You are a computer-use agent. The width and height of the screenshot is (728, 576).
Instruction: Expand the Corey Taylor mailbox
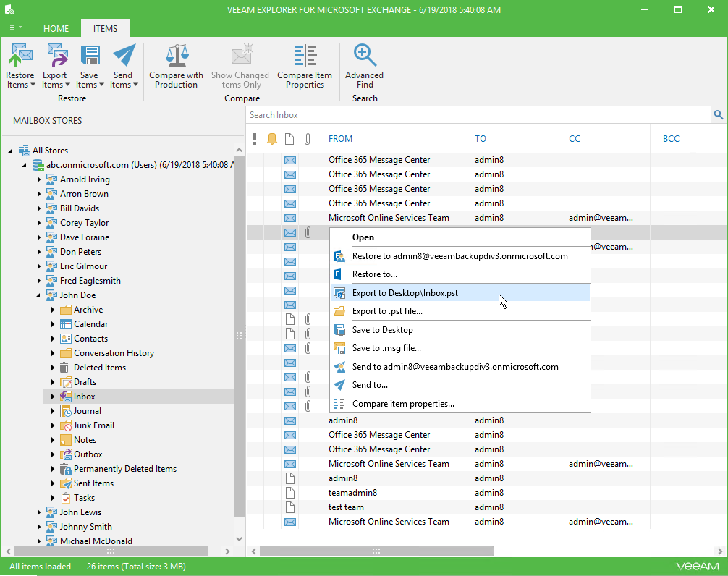click(x=40, y=223)
